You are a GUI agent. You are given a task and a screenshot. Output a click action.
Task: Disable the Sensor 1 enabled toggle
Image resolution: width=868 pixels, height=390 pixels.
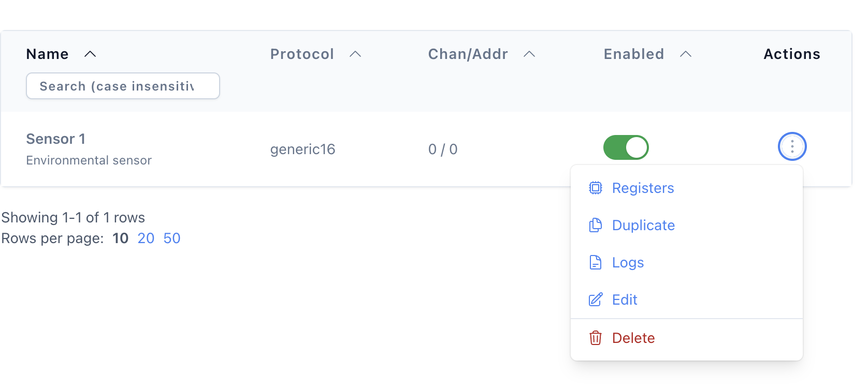pos(626,147)
